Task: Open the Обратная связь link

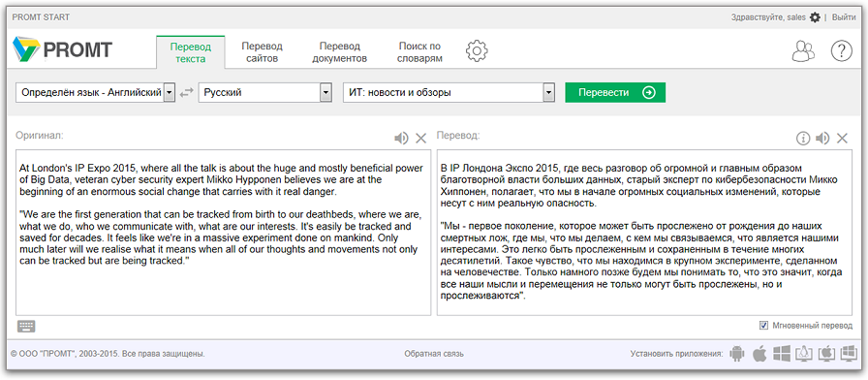Action: (x=434, y=354)
